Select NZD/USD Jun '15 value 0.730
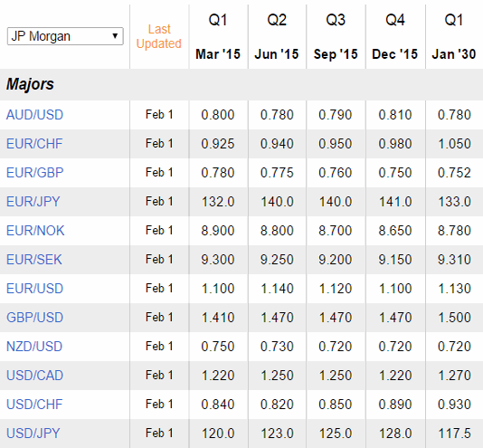Viewport: 483px width, 448px height. pos(277,347)
